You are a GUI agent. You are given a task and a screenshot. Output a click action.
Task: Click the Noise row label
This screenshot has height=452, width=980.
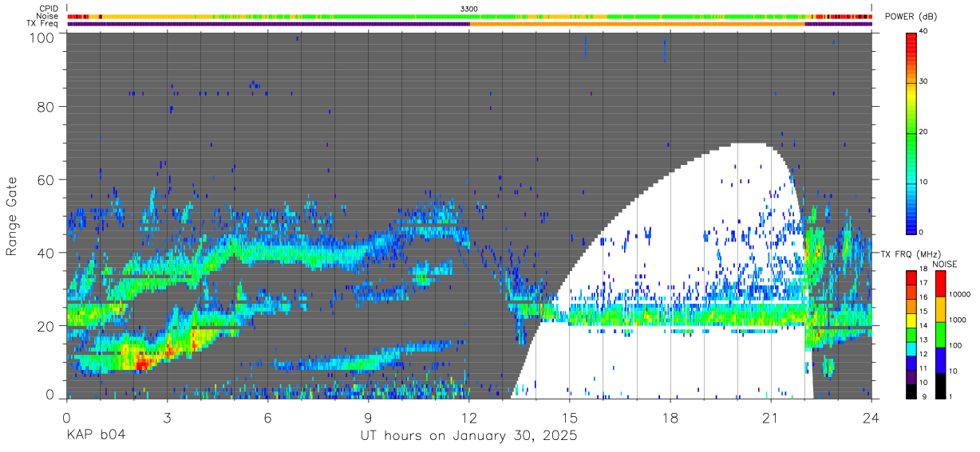tap(47, 16)
